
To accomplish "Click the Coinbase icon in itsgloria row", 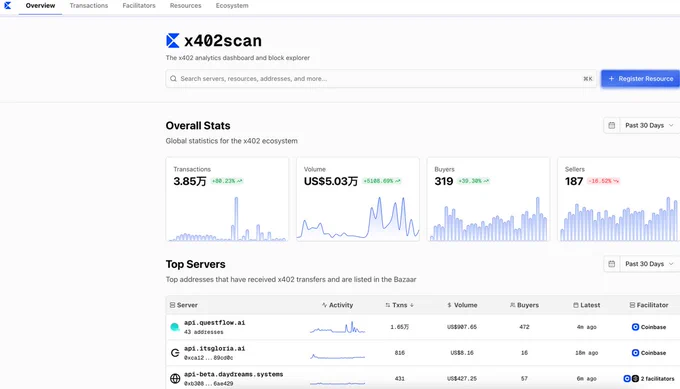I will pos(635,353).
